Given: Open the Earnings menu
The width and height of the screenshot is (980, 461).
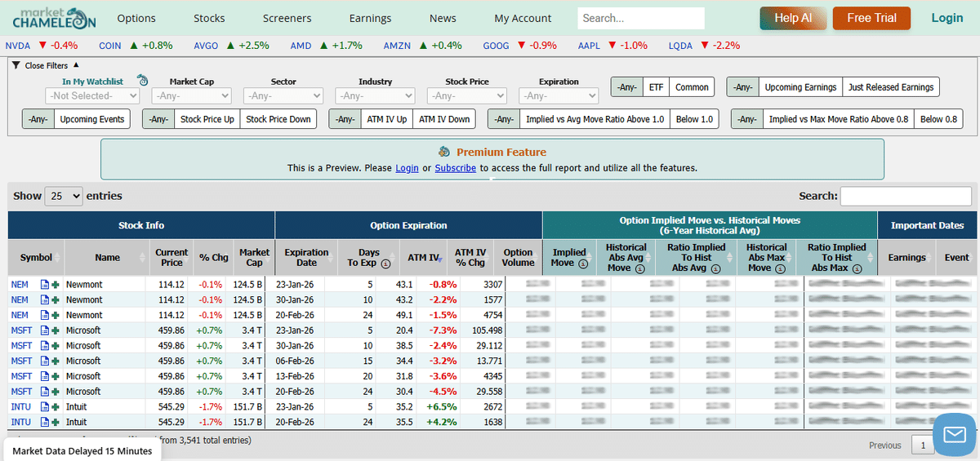Looking at the screenshot, I should [370, 18].
